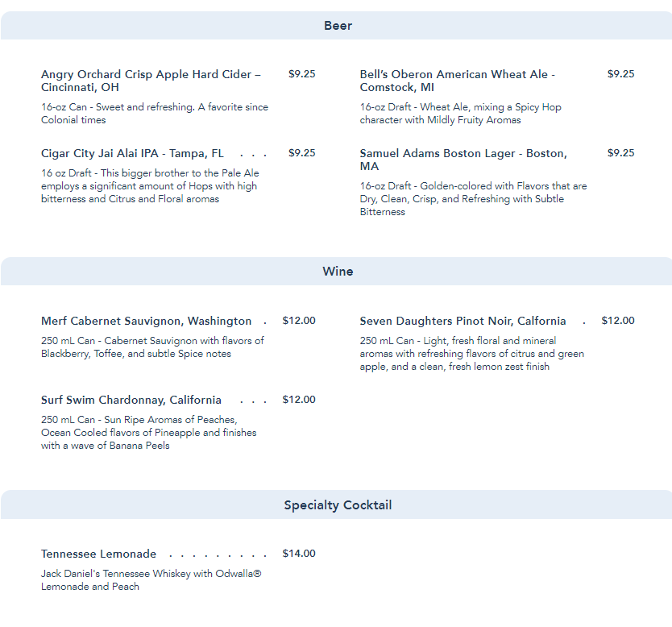Click the Specialty Cocktail section header
This screenshot has width=672, height=627.
pos(338,505)
